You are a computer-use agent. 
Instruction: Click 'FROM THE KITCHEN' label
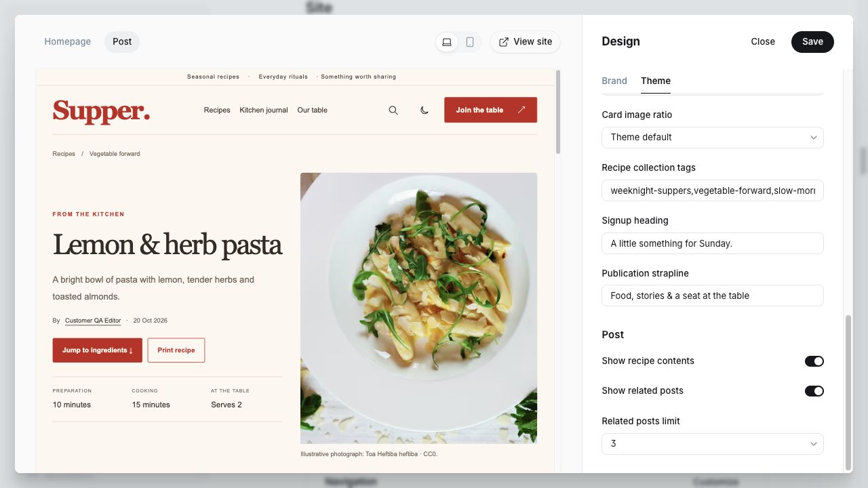click(89, 214)
